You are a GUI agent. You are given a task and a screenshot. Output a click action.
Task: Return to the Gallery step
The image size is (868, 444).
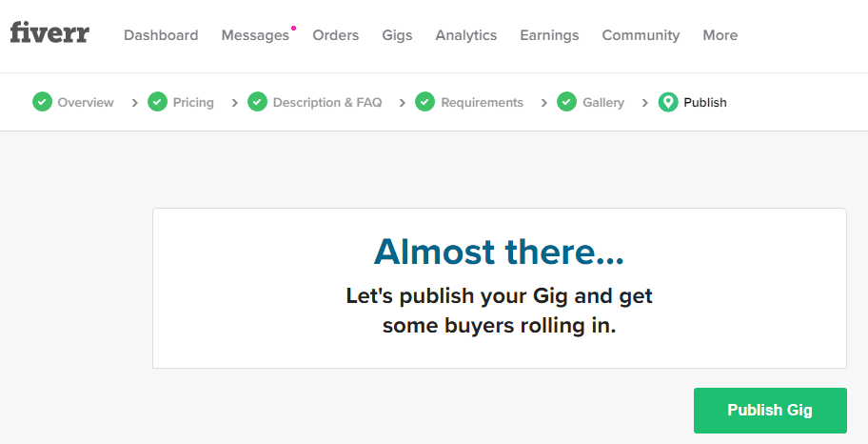pos(603,103)
